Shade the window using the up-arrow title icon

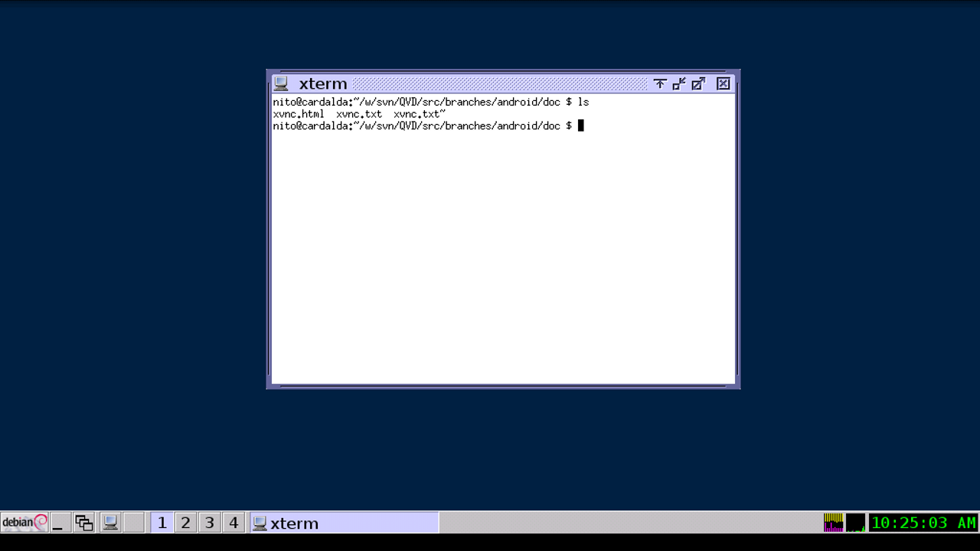point(659,83)
